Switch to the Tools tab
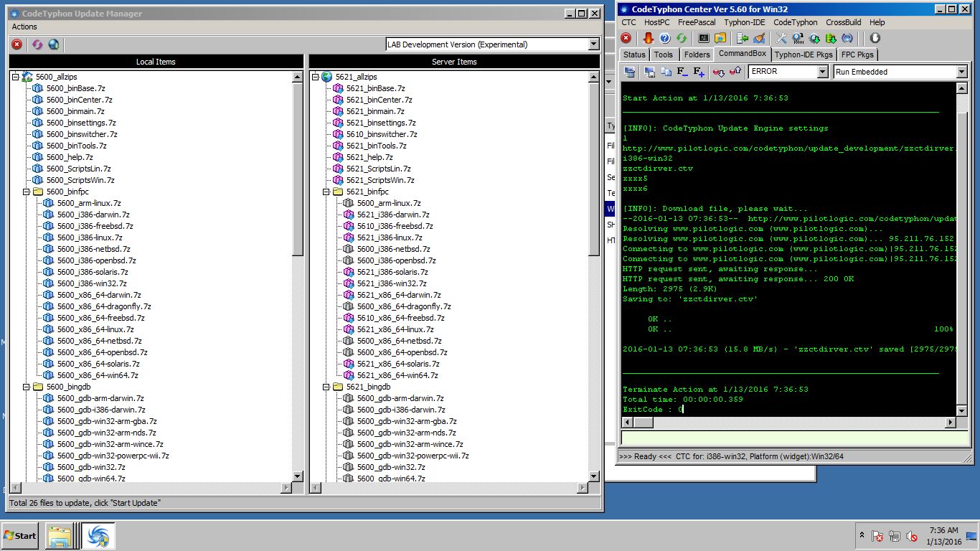The image size is (980, 551). [x=664, y=55]
